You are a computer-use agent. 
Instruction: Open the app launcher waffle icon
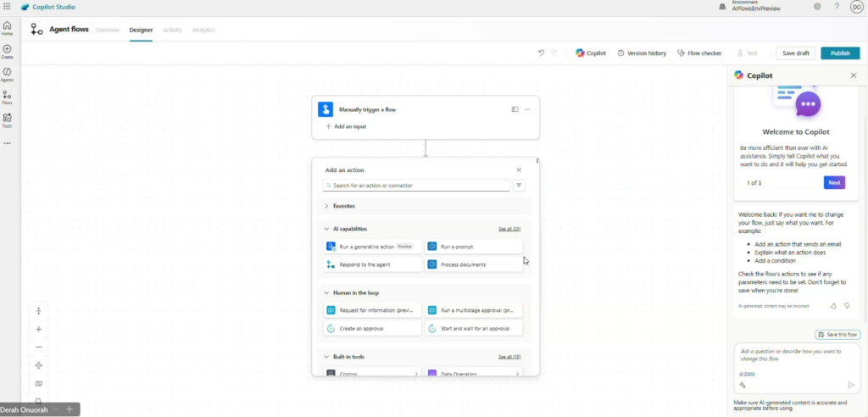point(7,7)
